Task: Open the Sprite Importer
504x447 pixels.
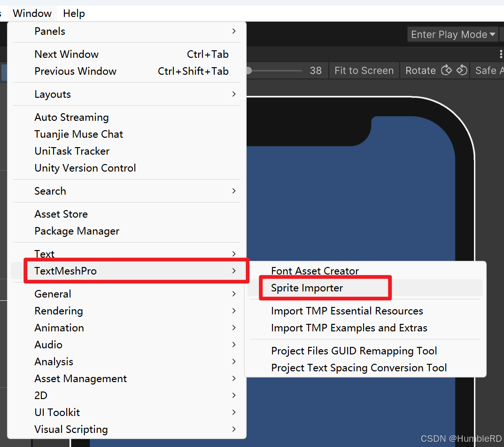Action: click(365, 288)
